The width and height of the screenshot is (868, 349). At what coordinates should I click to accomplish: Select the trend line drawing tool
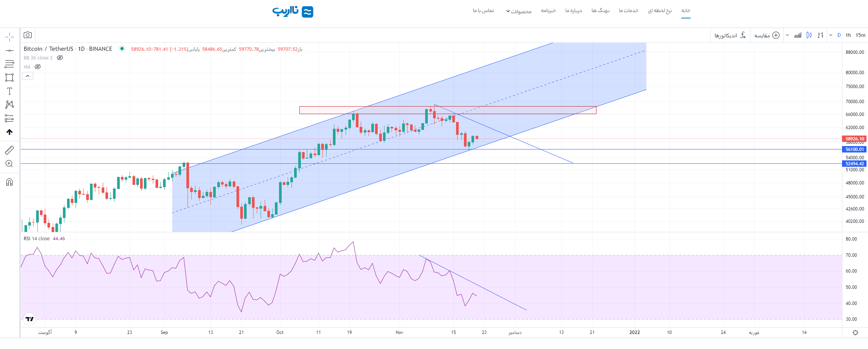click(9, 50)
